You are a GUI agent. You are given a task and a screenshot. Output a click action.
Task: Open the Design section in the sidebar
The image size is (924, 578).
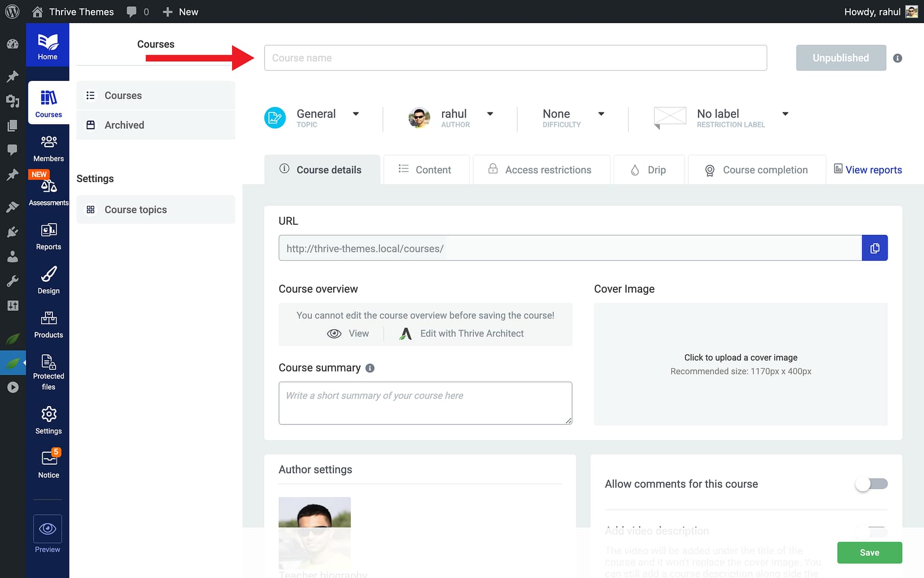coord(48,280)
